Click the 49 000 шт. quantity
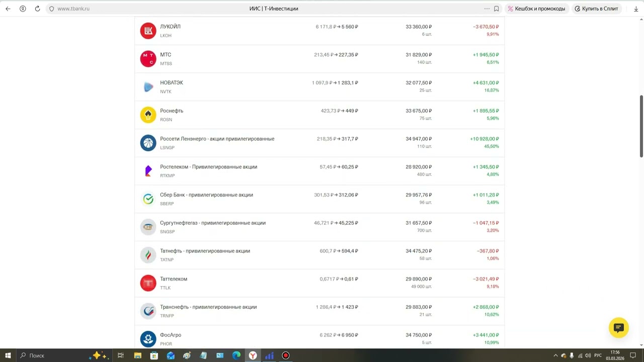This screenshot has width=644, height=362. (421, 287)
